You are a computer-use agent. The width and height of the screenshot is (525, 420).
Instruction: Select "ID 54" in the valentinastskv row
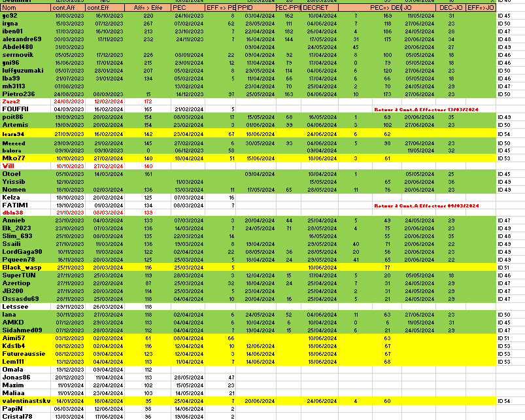[x=504, y=401]
